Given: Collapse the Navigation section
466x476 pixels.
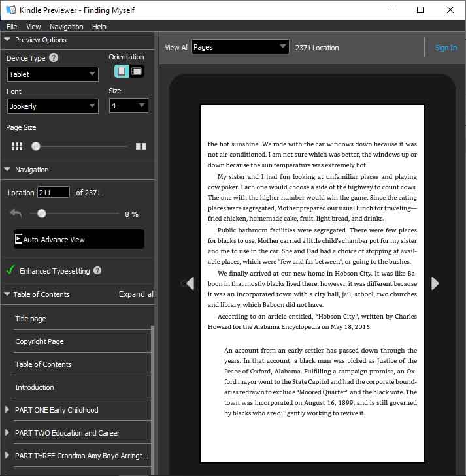Looking at the screenshot, I should 7,169.
